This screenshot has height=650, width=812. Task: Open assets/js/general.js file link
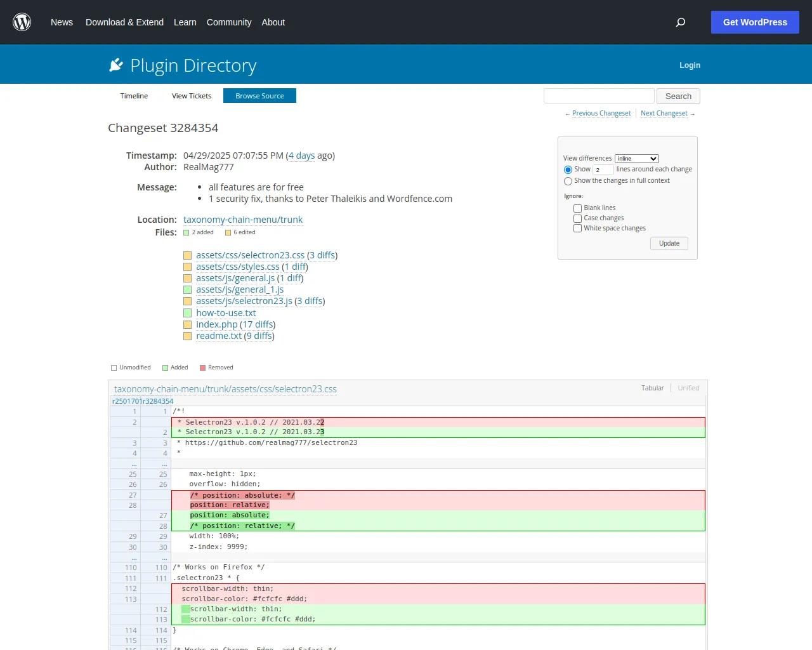(x=235, y=279)
